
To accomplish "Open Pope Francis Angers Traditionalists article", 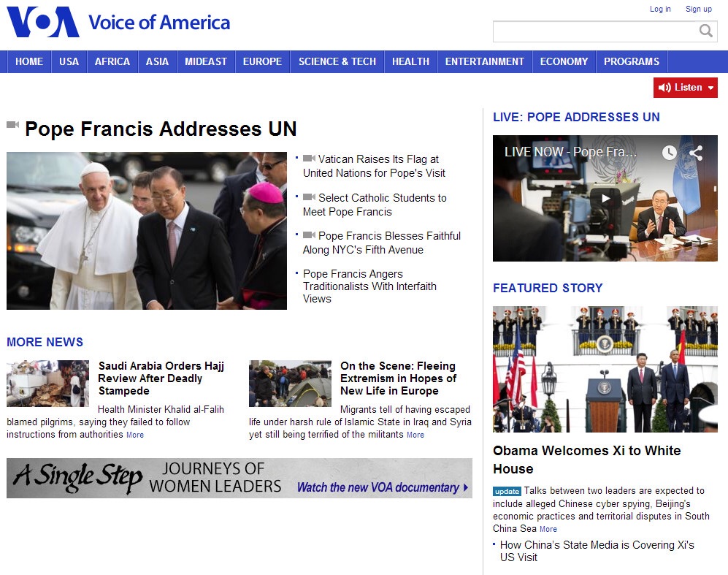I will point(369,286).
